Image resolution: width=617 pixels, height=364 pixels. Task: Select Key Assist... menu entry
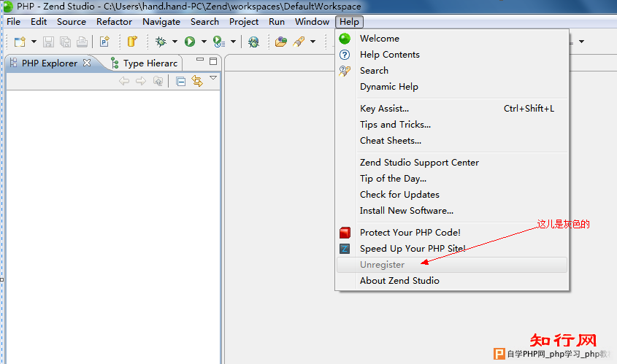click(452, 109)
